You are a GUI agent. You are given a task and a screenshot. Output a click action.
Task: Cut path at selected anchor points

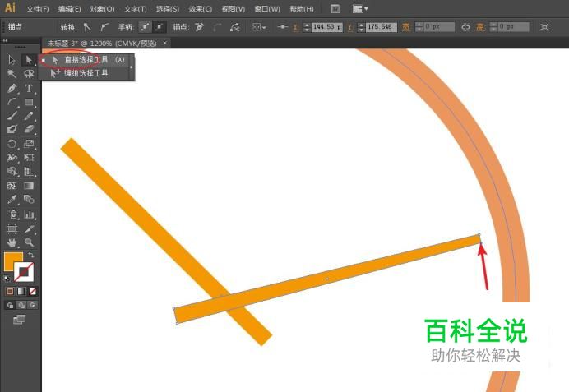235,27
